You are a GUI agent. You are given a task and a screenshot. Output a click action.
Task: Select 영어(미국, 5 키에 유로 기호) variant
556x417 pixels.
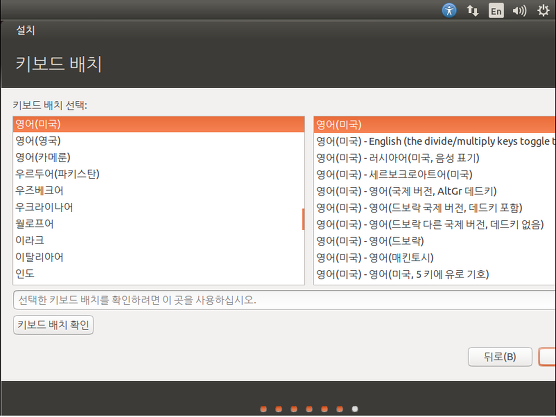pos(435,274)
